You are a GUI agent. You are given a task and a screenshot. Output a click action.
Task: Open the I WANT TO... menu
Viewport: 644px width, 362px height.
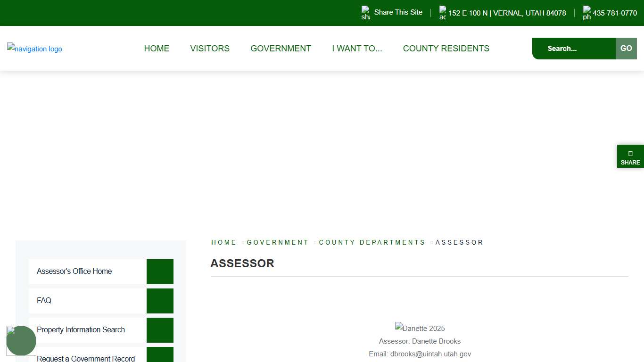click(357, 48)
